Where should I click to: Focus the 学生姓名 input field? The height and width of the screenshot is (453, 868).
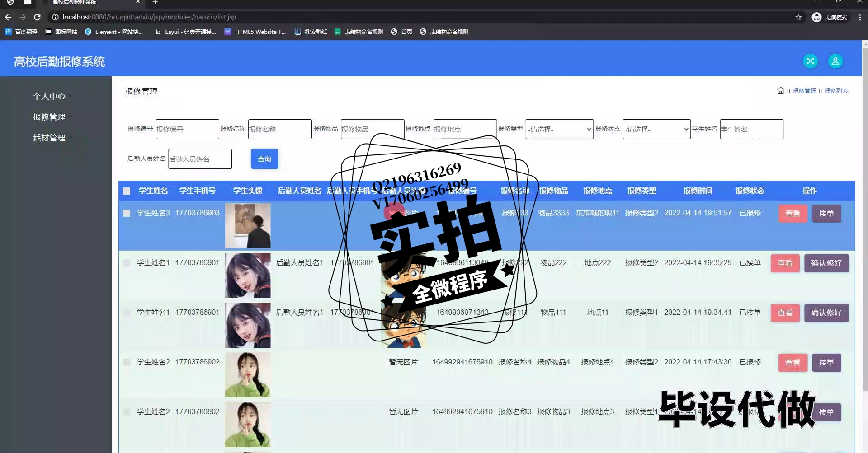[x=751, y=129]
